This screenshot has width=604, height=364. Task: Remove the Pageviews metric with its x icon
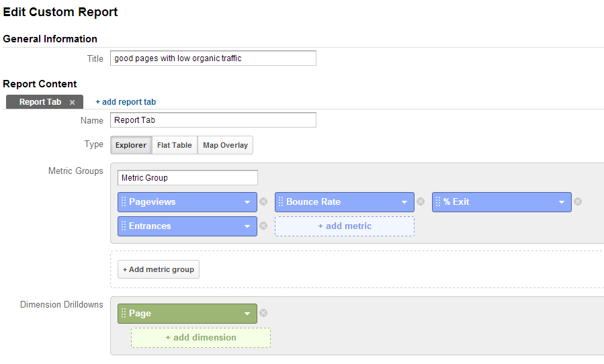click(x=263, y=201)
